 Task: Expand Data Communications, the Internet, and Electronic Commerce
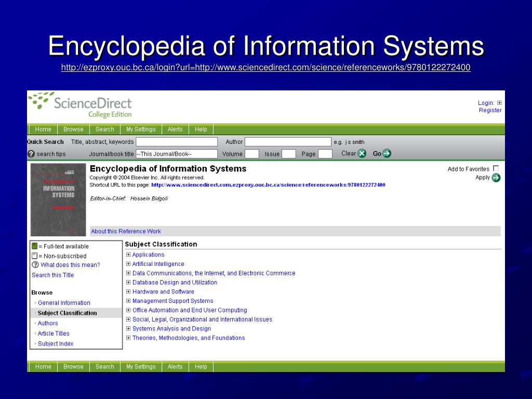coord(128,273)
